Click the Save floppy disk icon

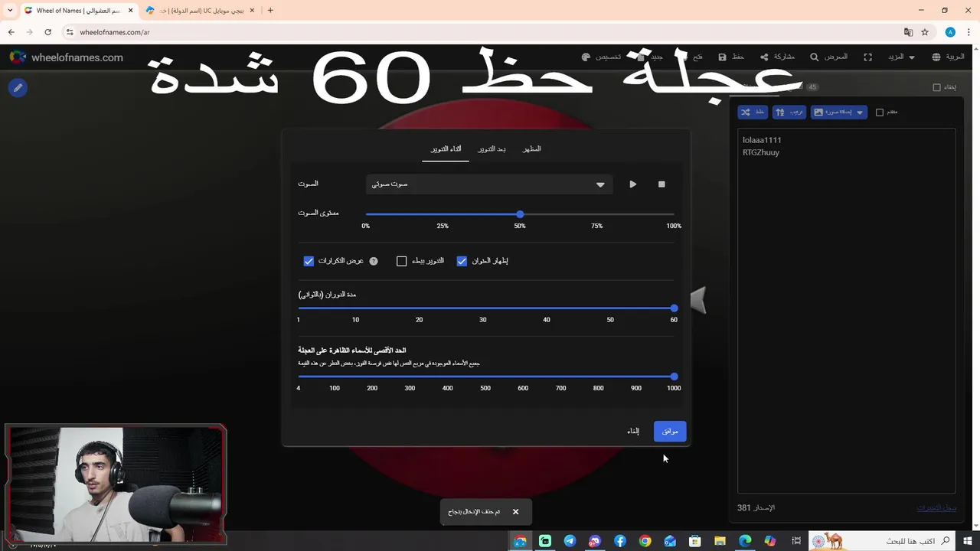pos(722,57)
